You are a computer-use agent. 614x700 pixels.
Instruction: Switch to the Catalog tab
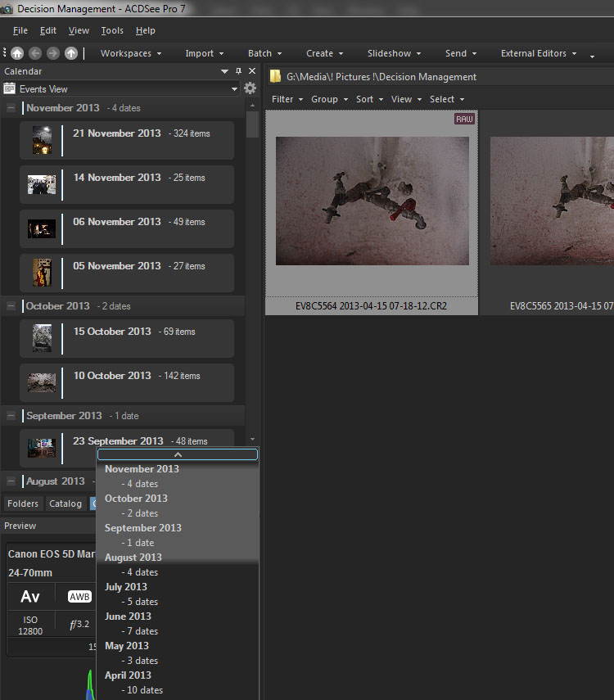pos(65,504)
